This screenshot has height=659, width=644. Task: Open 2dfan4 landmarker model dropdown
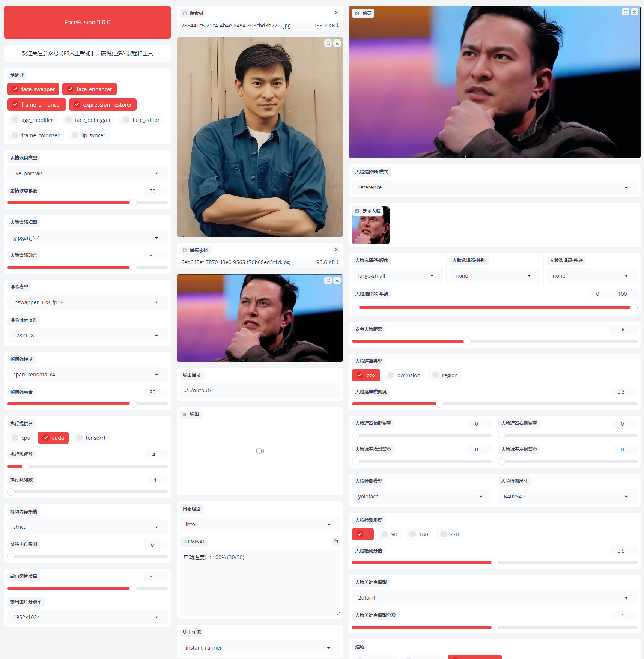point(495,598)
